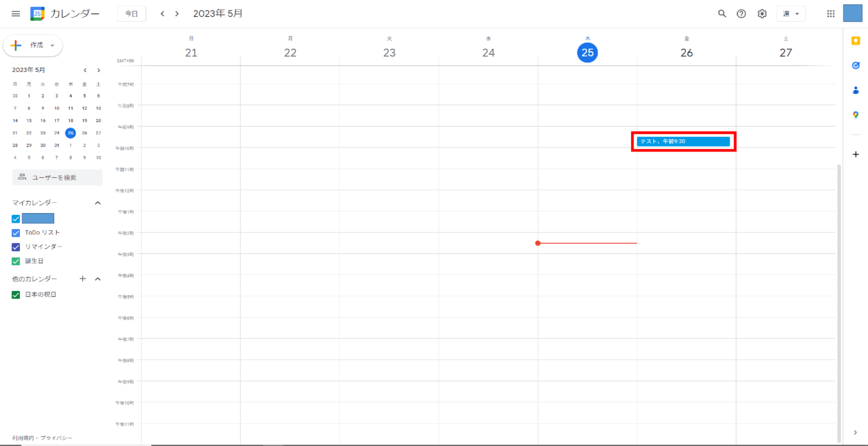This screenshot has height=446, width=868.
Task: Open the main hamburger menu
Action: point(16,14)
